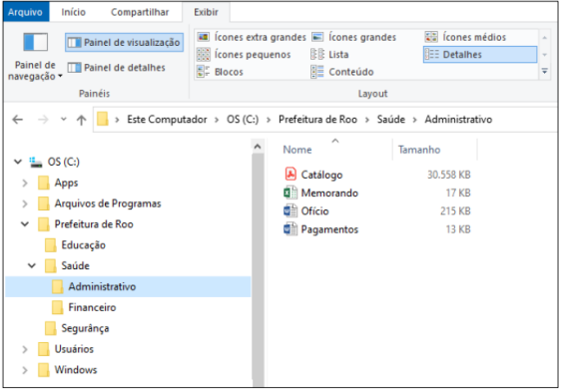Viewport: 561px width, 392px height.
Task: Expand Arquivos de Programas node
Action: pyautogui.click(x=25, y=203)
